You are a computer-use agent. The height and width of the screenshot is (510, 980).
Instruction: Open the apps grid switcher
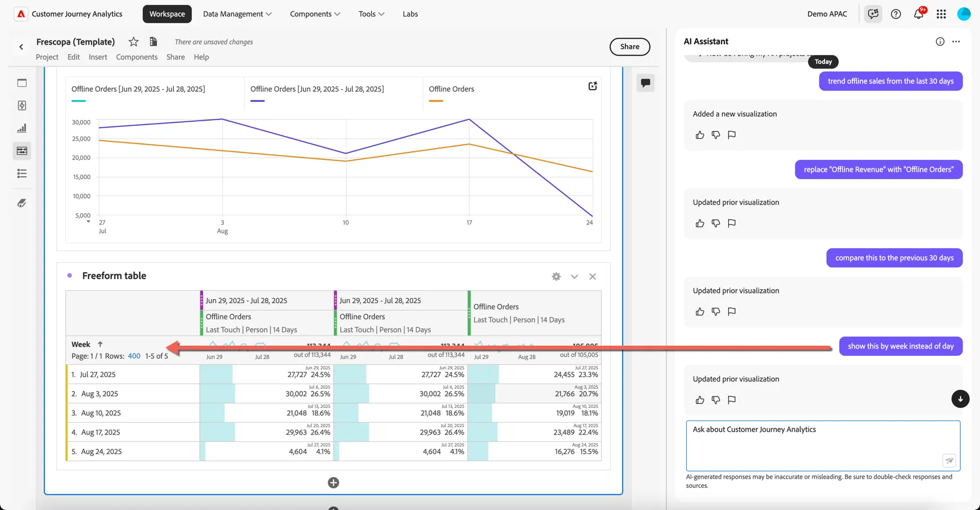(x=941, y=14)
